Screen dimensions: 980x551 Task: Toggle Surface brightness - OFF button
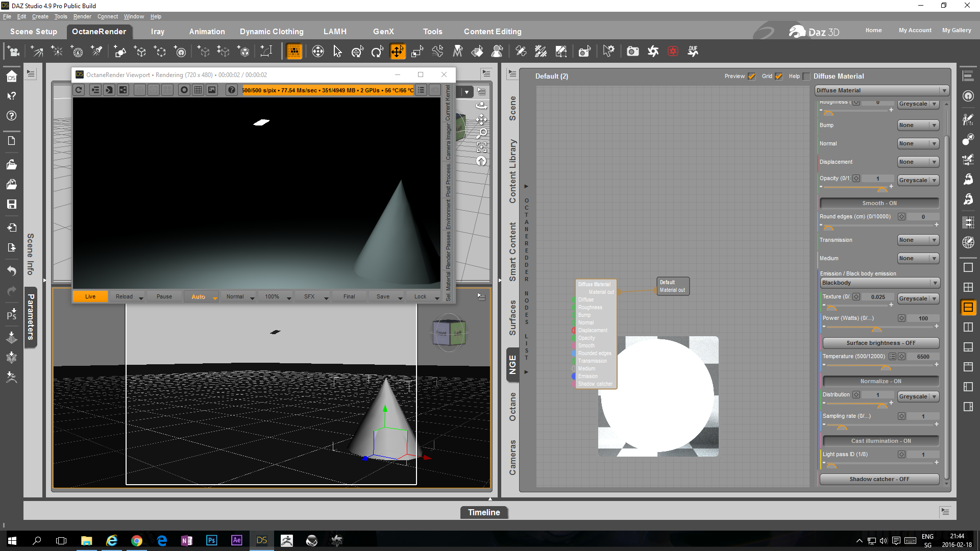(880, 343)
